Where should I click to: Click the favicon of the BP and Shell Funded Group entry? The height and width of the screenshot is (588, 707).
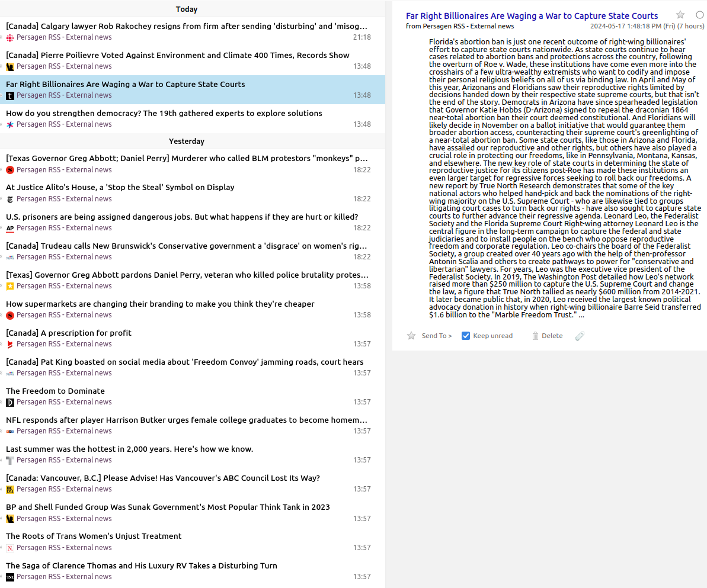pos(10,519)
